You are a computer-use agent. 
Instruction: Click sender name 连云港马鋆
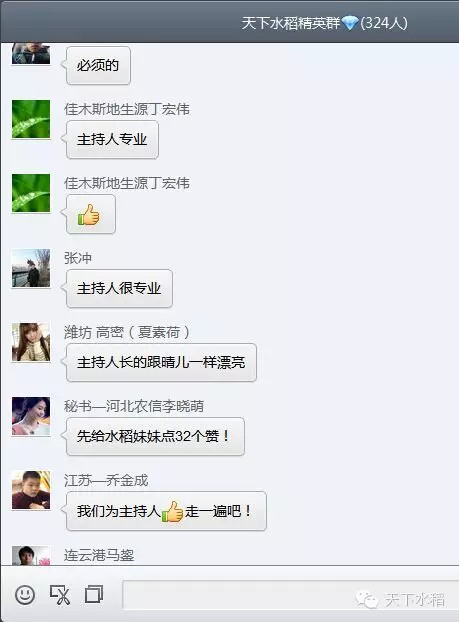click(99, 555)
